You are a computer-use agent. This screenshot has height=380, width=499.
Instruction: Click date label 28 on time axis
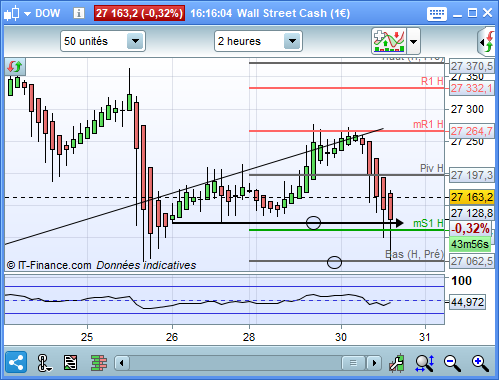point(249,337)
